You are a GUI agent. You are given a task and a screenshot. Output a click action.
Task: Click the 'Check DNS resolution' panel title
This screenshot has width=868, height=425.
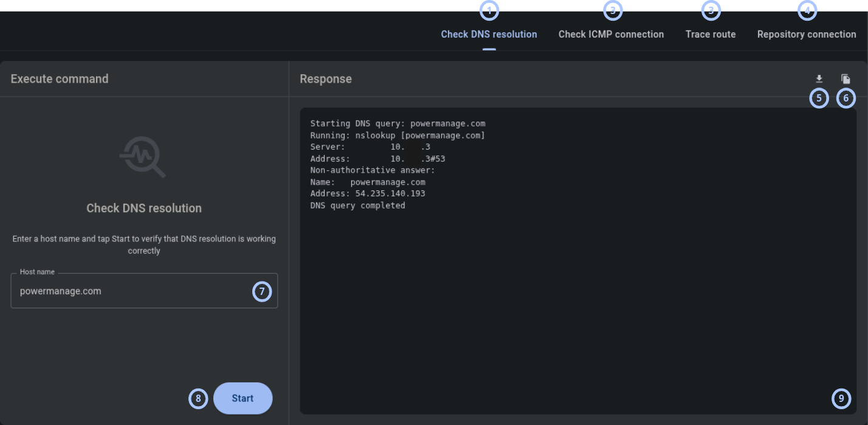coord(144,208)
